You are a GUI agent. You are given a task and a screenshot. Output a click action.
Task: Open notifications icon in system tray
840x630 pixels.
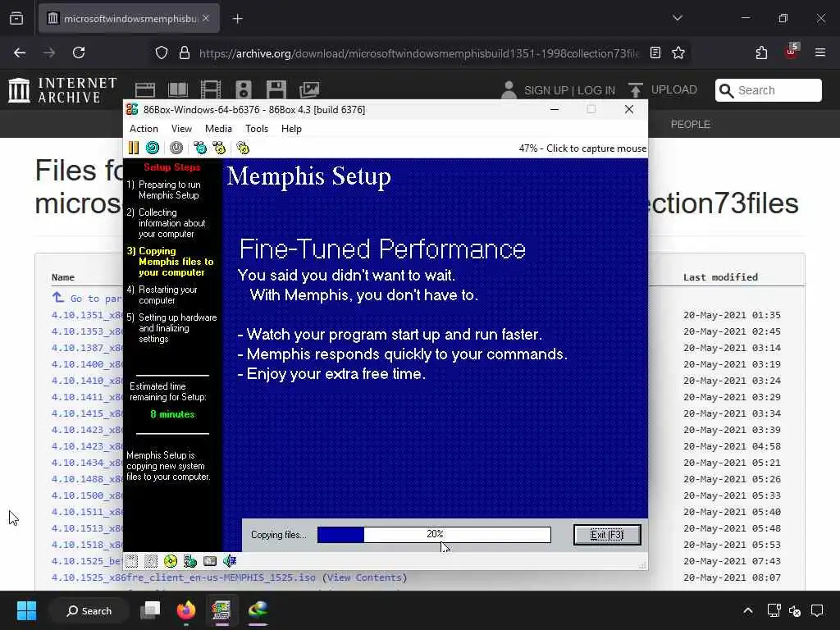click(x=817, y=610)
